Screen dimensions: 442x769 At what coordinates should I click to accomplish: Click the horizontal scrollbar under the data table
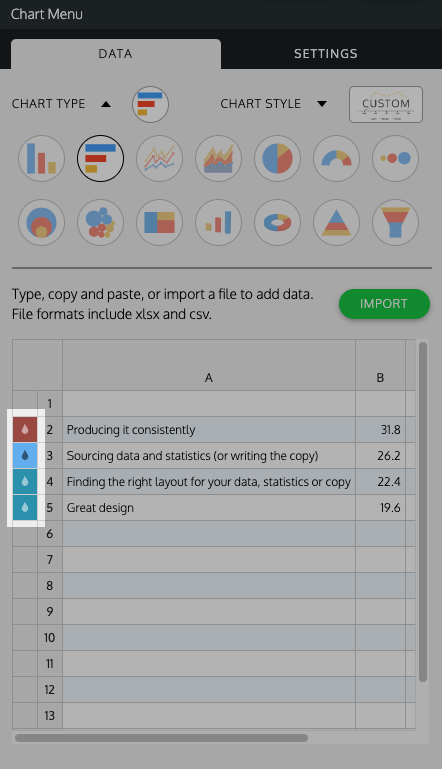tap(161, 738)
